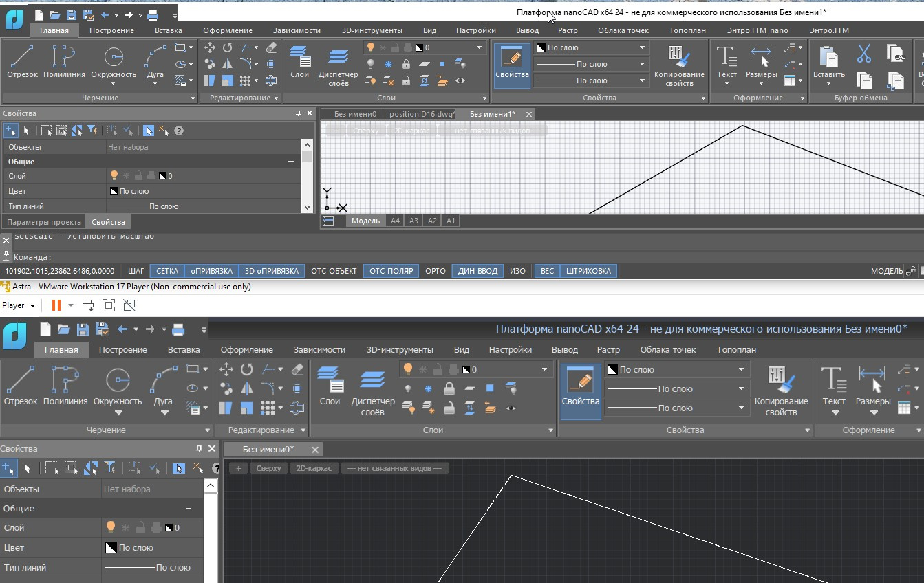This screenshot has width=924, height=583.
Task: Toggle ШТРИХОВКА in status bar
Action: [x=588, y=271]
